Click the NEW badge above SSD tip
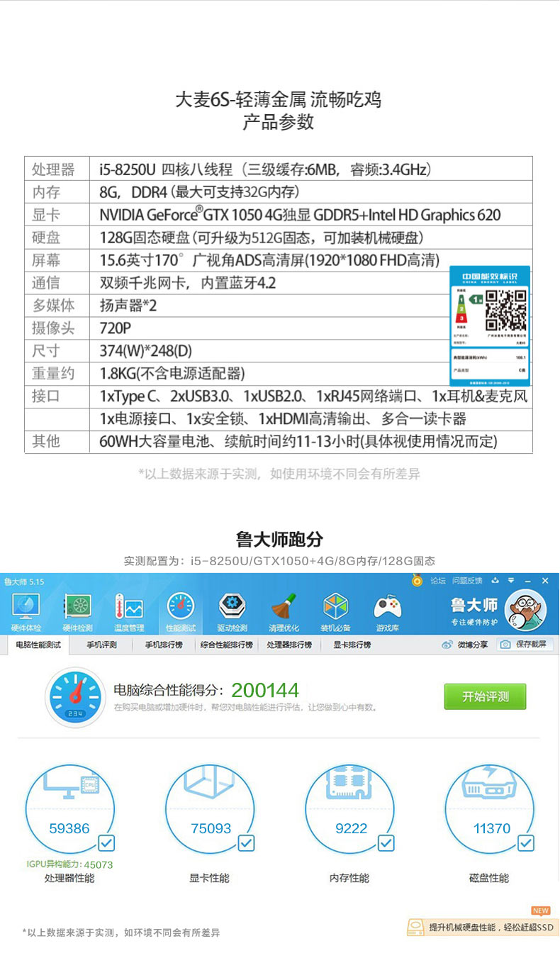Image resolution: width=560 pixels, height=963 pixels. [541, 911]
